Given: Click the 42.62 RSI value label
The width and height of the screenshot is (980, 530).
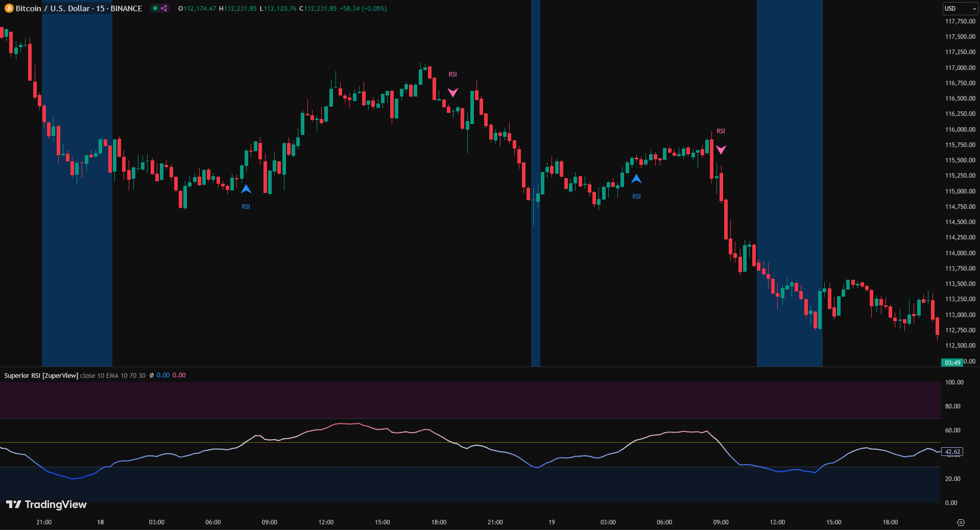Looking at the screenshot, I should [952, 452].
